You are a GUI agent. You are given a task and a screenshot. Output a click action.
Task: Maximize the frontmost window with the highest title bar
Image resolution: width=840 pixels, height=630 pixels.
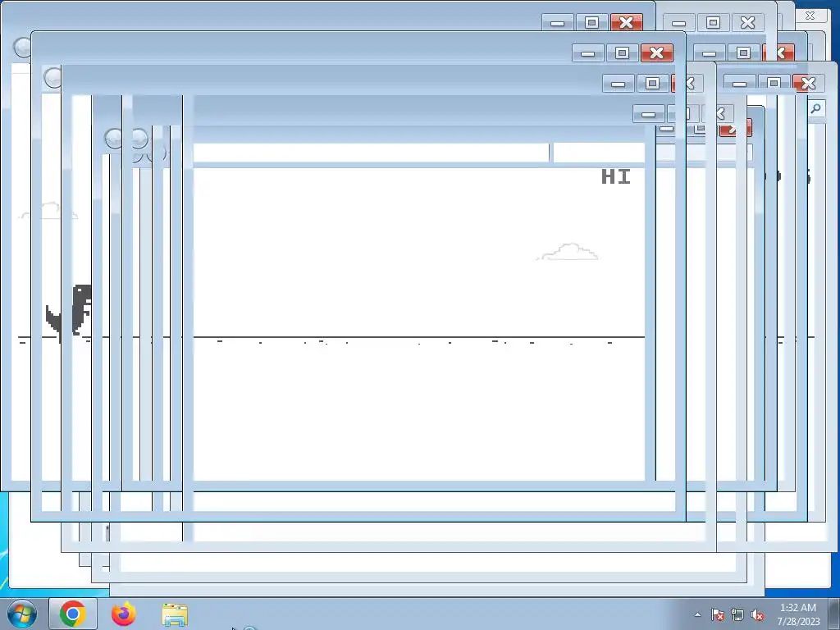click(x=591, y=22)
